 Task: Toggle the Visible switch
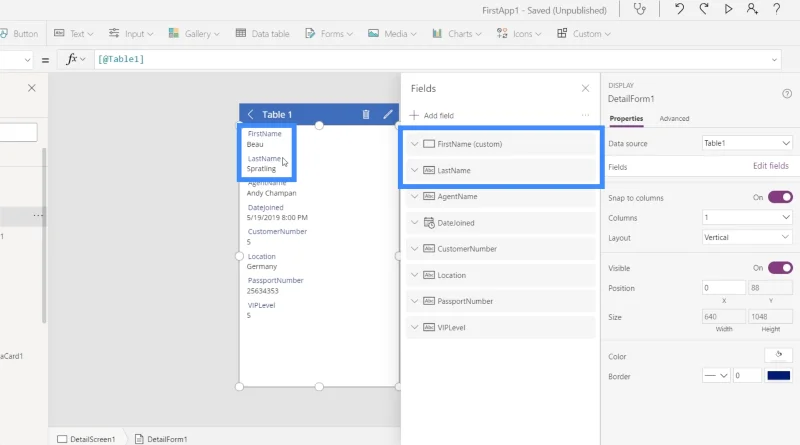click(x=780, y=268)
